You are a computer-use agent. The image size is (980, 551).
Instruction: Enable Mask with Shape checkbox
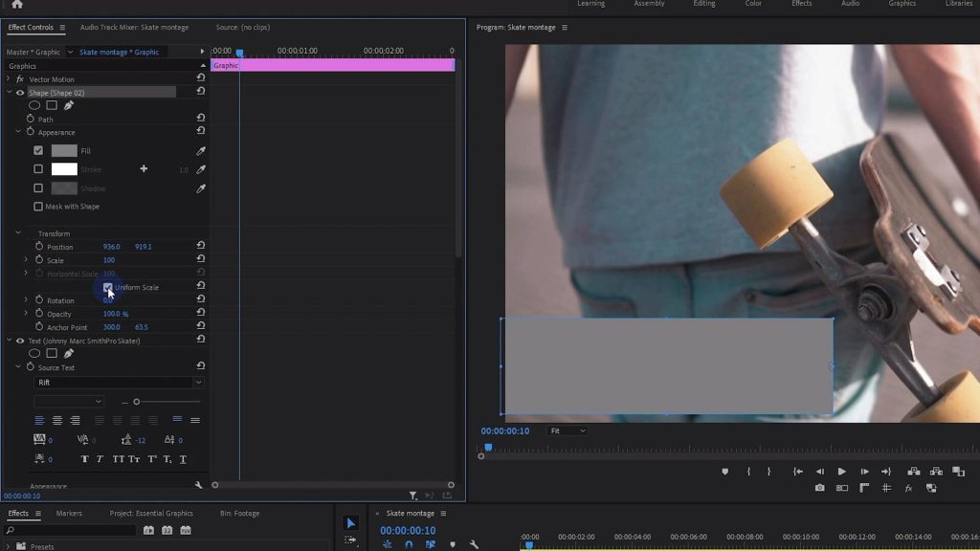pyautogui.click(x=38, y=207)
